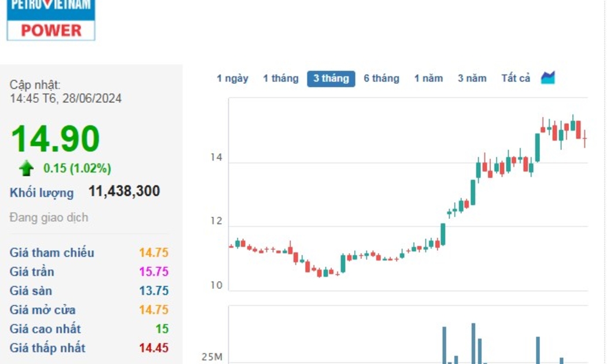Click the Giá cao nhất label
Viewport: 607px width, 364px height.
tap(45, 329)
